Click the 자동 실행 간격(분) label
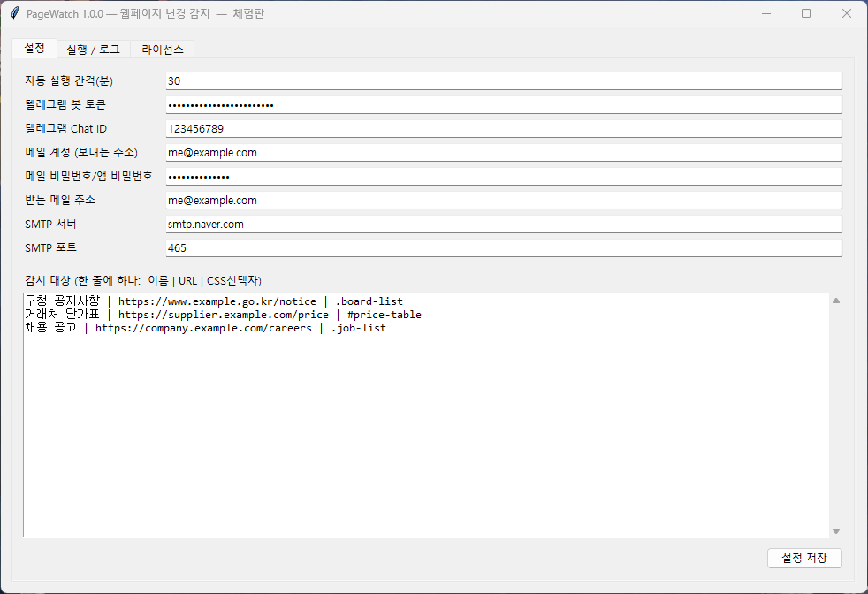The width and height of the screenshot is (868, 594). [x=69, y=80]
